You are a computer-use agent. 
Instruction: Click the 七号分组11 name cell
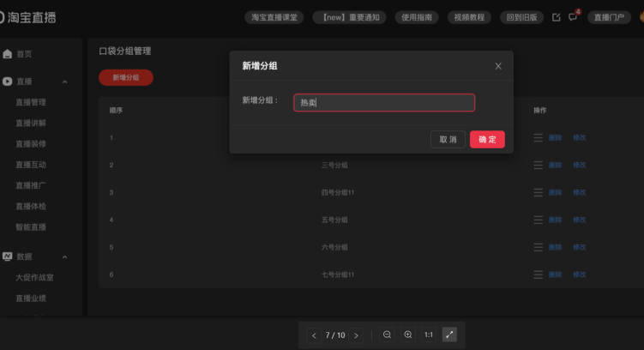[338, 275]
